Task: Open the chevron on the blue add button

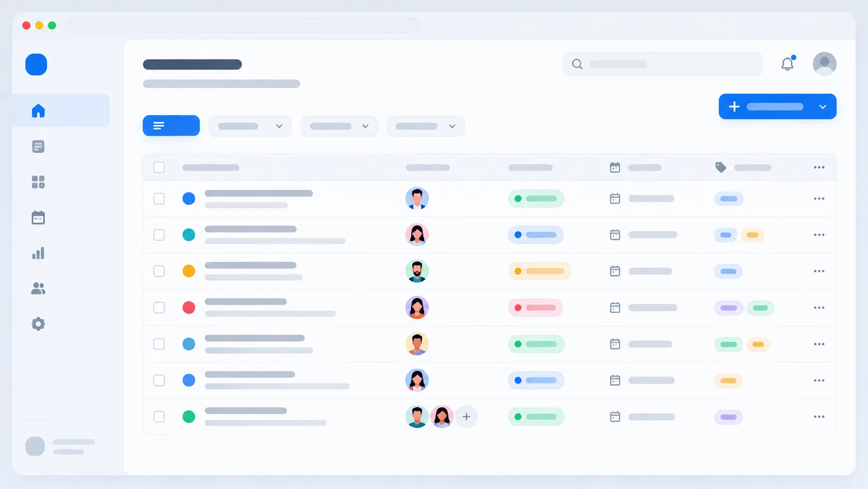Action: [x=822, y=107]
